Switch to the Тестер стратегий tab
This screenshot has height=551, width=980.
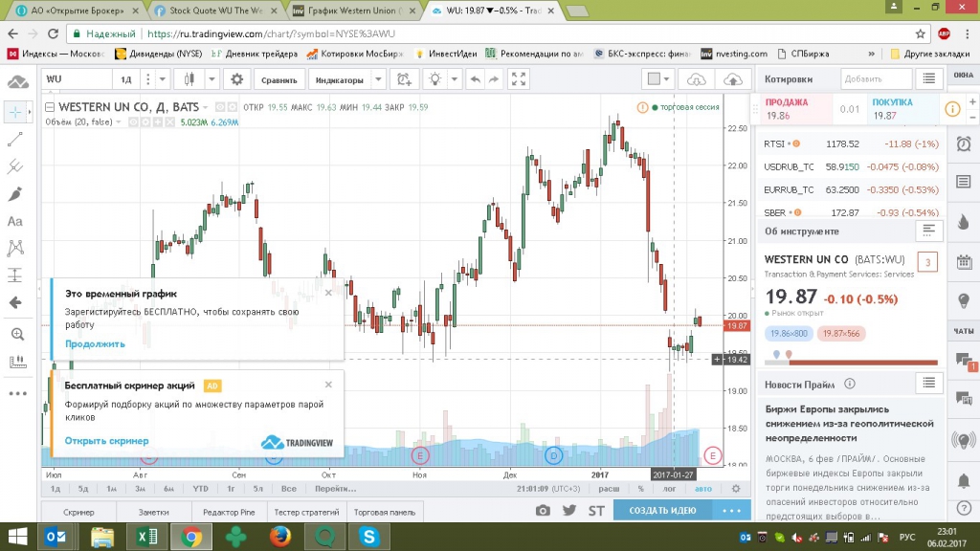tap(306, 512)
